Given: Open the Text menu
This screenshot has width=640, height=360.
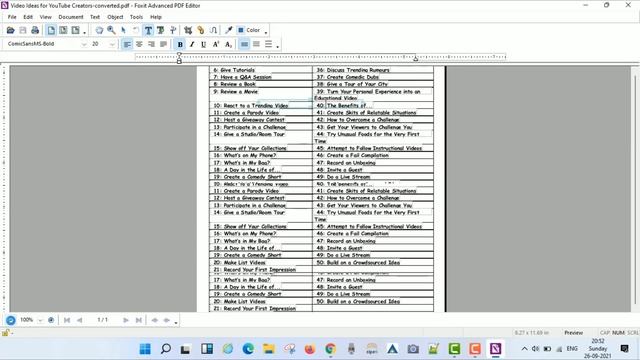Looking at the screenshot, I should pos(95,17).
